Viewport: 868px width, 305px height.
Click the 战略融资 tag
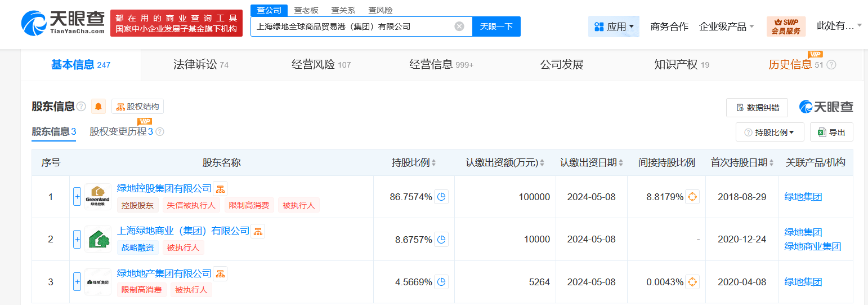click(x=138, y=247)
